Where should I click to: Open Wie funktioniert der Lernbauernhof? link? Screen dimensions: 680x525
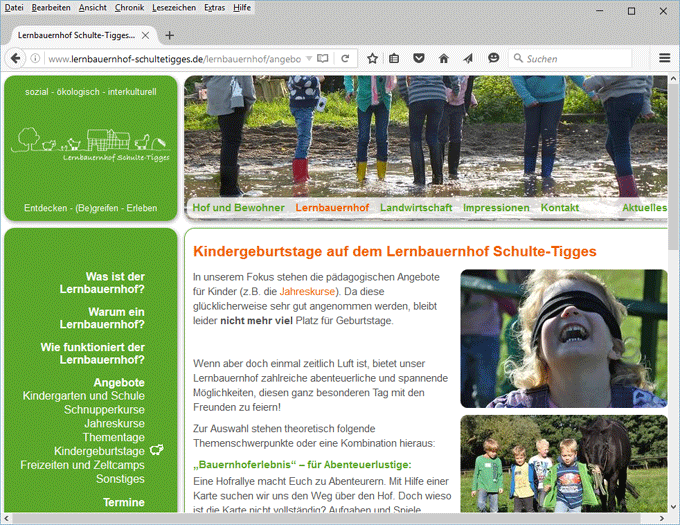coord(93,353)
